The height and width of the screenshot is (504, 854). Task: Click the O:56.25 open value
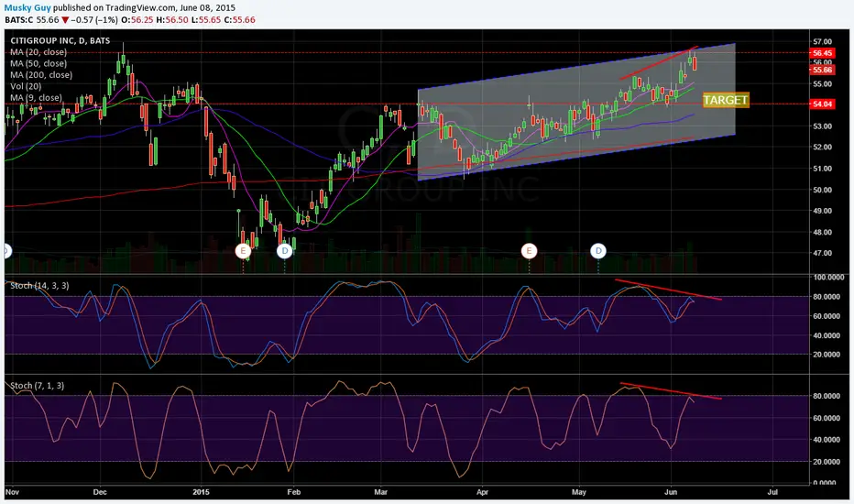coord(137,19)
